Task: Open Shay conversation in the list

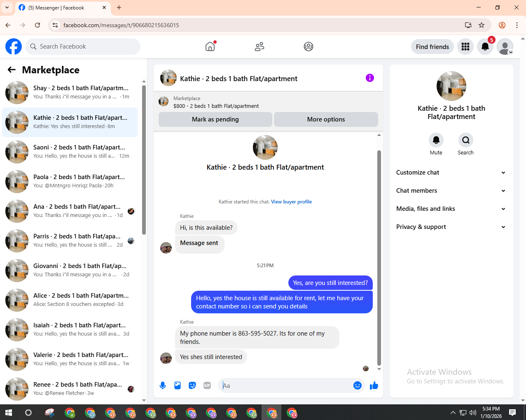Action: [70, 93]
